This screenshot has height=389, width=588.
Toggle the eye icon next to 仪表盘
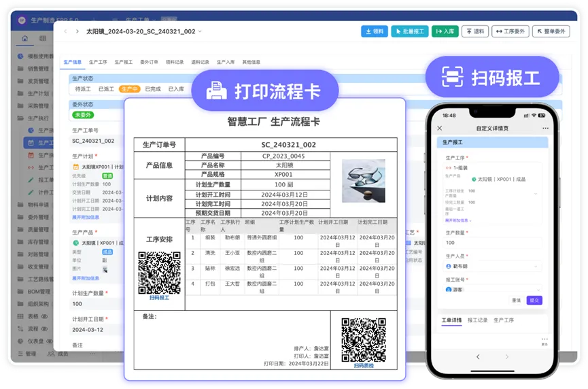click(x=49, y=341)
